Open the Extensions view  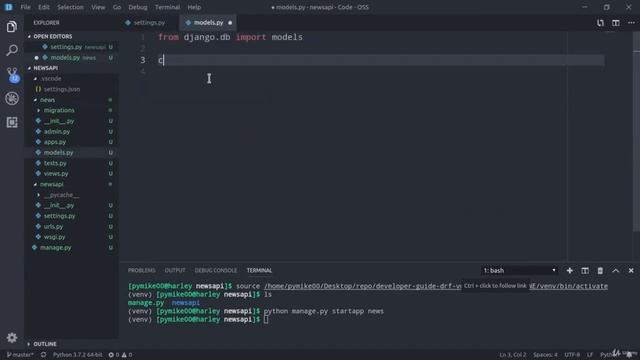pyautogui.click(x=12, y=122)
